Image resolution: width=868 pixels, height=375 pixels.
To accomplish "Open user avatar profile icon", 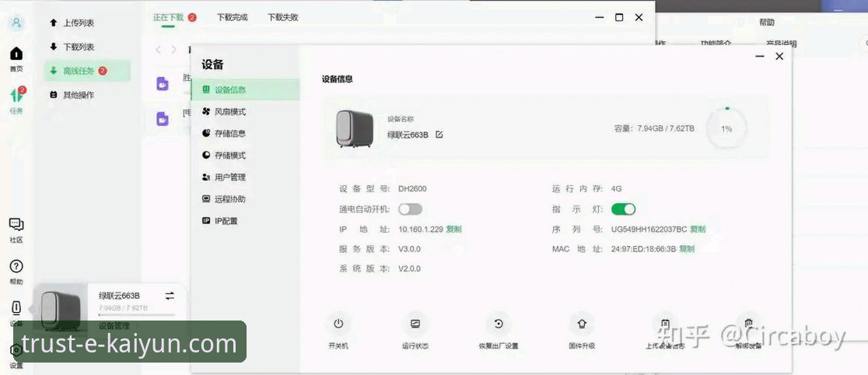I will pyautogui.click(x=16, y=22).
